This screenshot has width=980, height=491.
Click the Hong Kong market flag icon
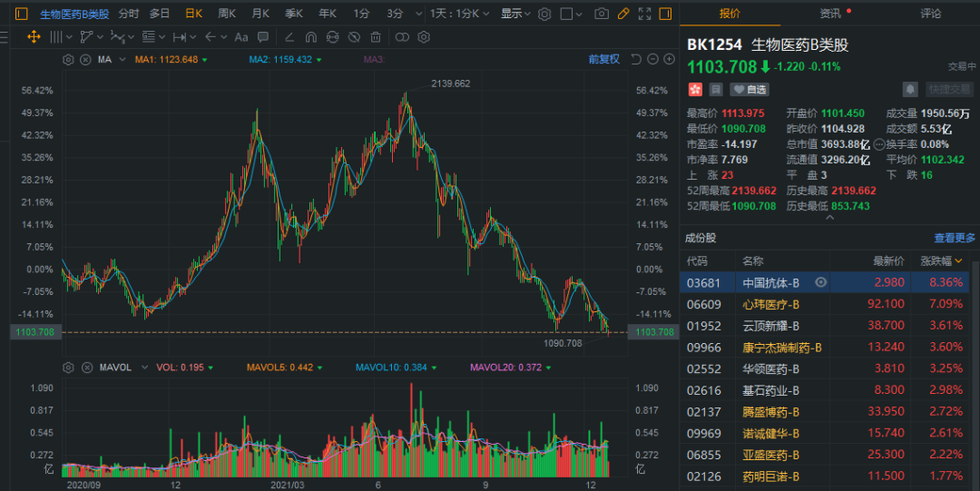[695, 90]
